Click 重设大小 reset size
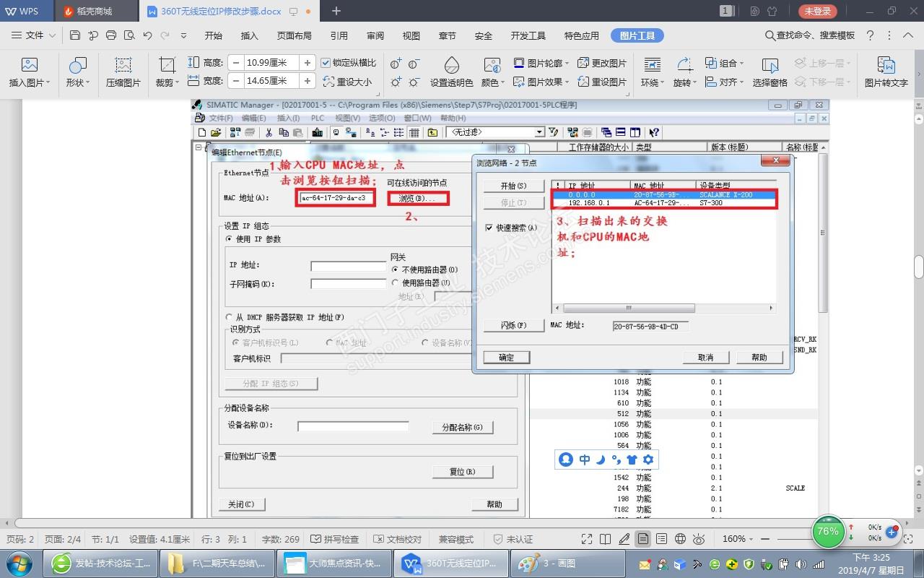The width and height of the screenshot is (924, 578). coord(347,82)
